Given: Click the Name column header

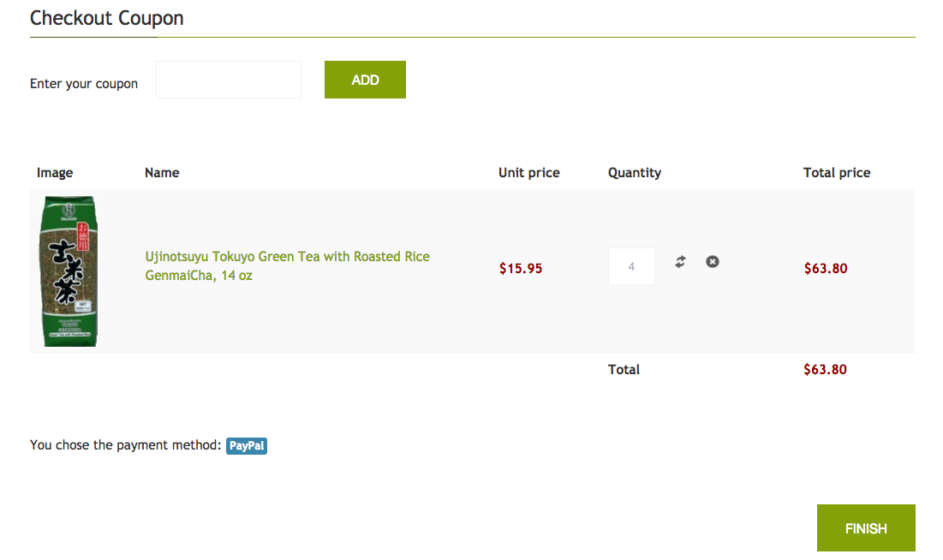Looking at the screenshot, I should click(x=162, y=173).
